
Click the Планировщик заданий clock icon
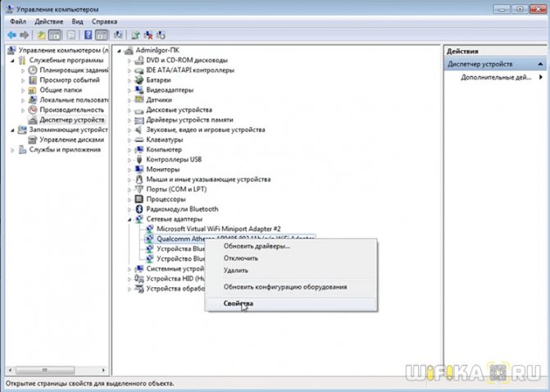(33, 71)
